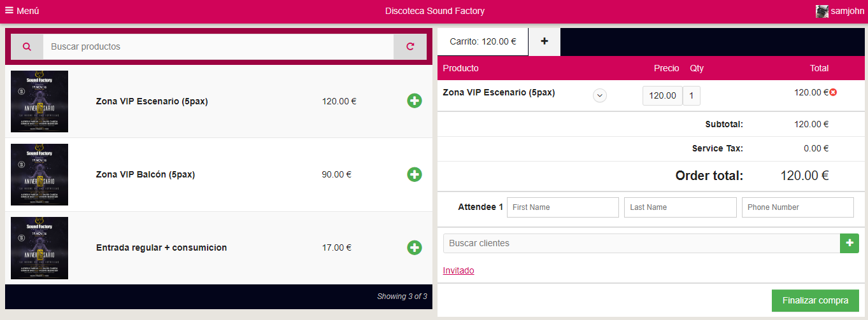Click Discoteca Sound Factory title
The height and width of the screenshot is (320, 868).
point(435,11)
